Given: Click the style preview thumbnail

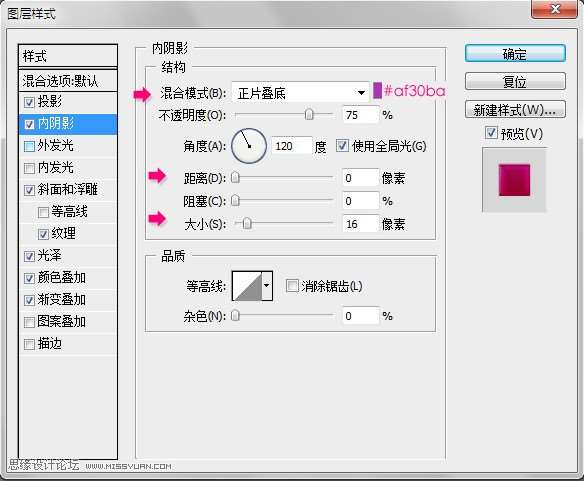Looking at the screenshot, I should pyautogui.click(x=514, y=180).
